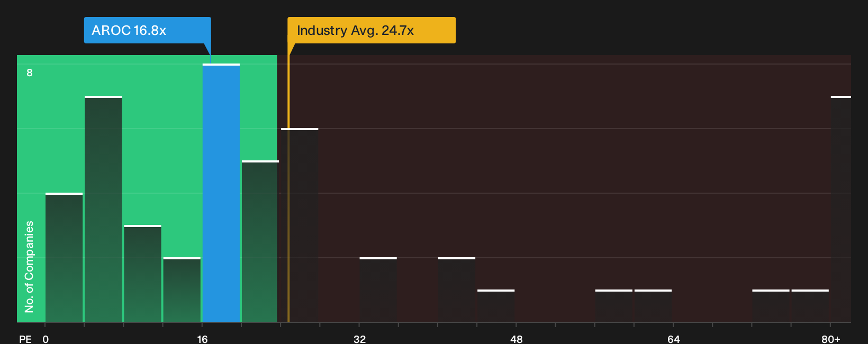Select the dark bar right of industry average line

[x=300, y=225]
